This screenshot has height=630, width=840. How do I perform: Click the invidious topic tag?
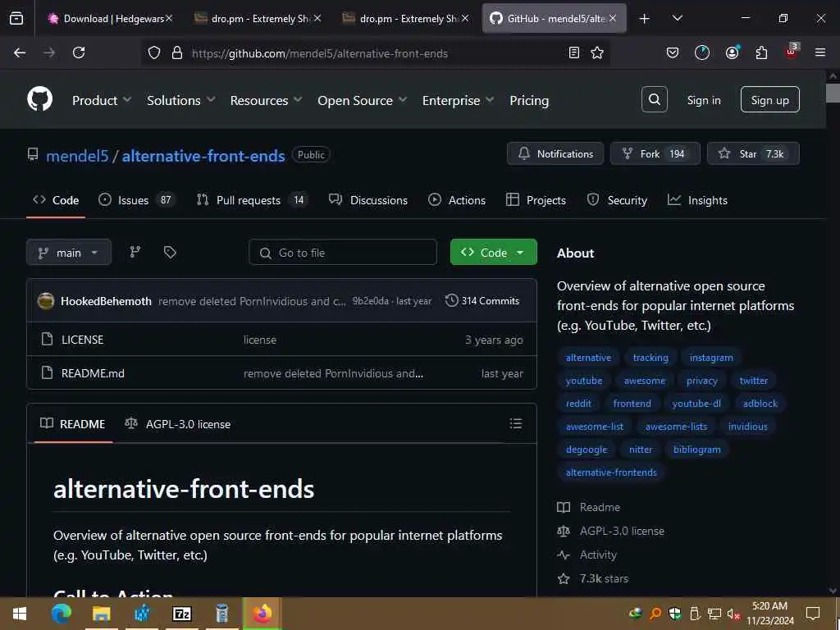(747, 427)
